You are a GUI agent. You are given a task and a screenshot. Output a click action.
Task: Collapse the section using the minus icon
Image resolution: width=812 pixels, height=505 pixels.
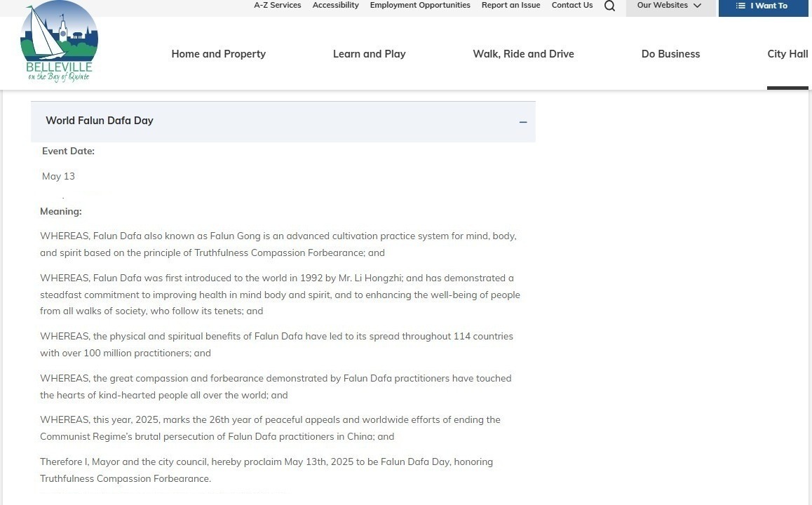(x=523, y=122)
